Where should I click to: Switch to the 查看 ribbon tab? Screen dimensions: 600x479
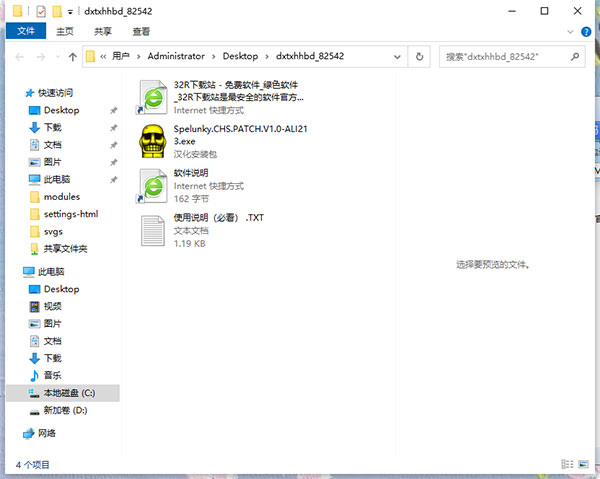pos(141,32)
